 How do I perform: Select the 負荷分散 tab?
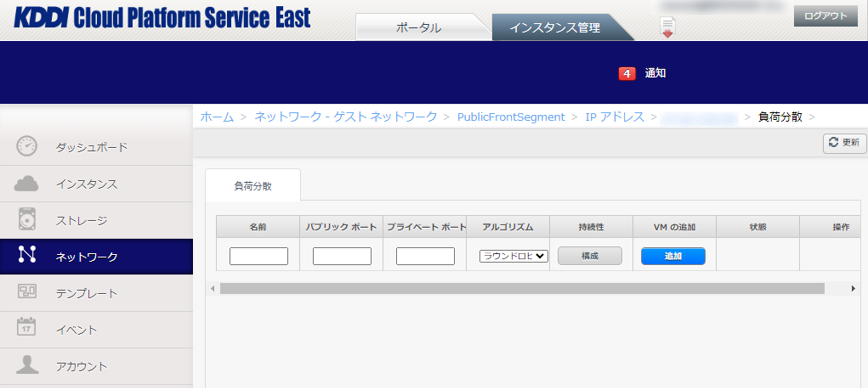tap(253, 186)
